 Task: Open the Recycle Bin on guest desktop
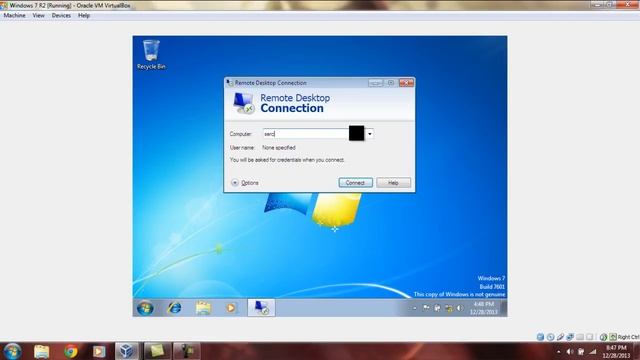click(x=151, y=54)
